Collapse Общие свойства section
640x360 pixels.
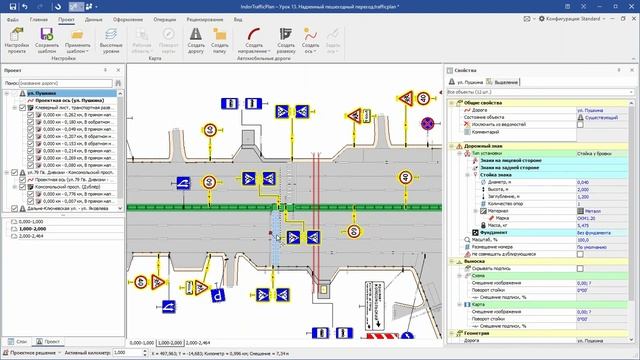tap(451, 103)
